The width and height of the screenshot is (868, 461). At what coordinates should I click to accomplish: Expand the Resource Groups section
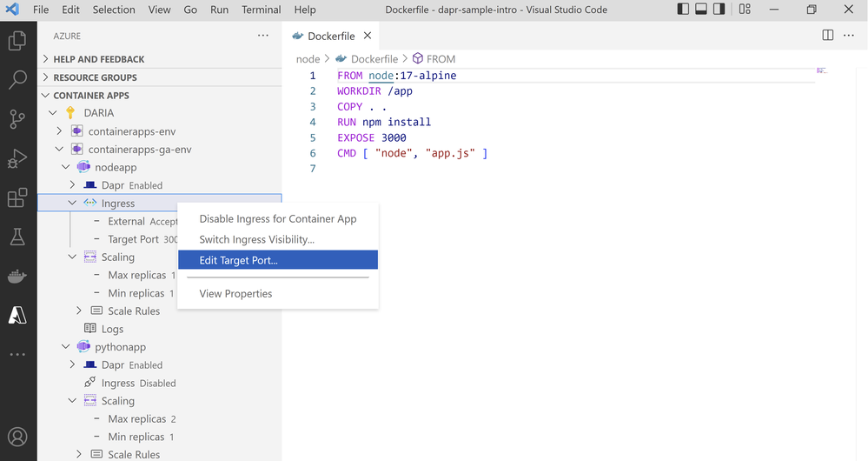pyautogui.click(x=46, y=77)
